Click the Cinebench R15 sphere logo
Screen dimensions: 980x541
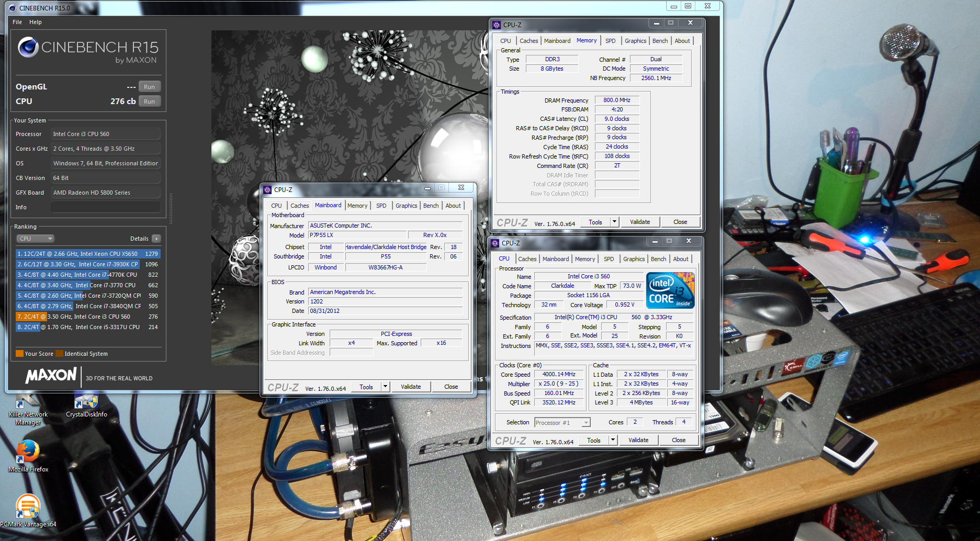point(28,47)
